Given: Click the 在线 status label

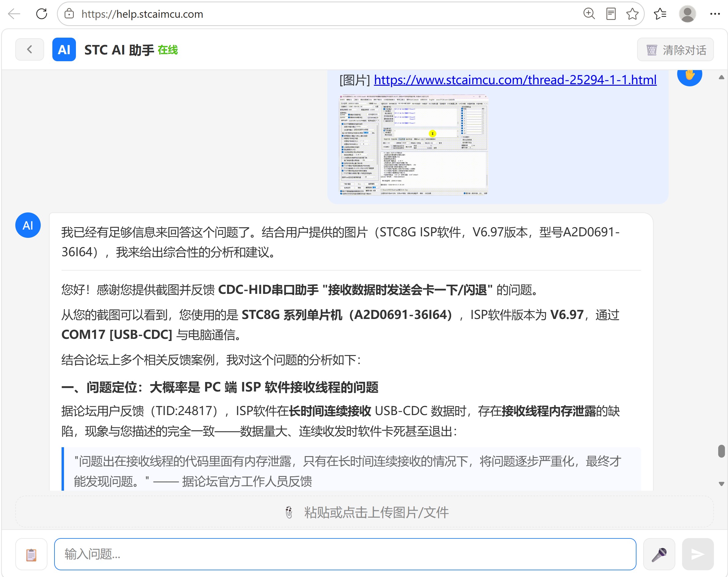Looking at the screenshot, I should pyautogui.click(x=167, y=50).
